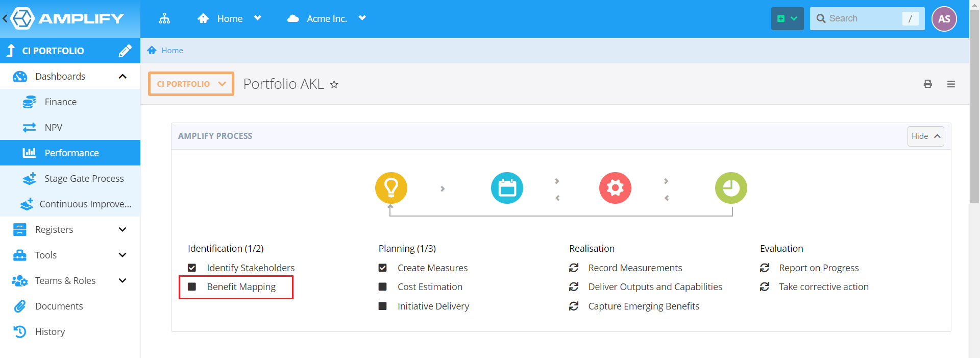
Task: Click the breadcrumb home icon
Action: (152, 50)
